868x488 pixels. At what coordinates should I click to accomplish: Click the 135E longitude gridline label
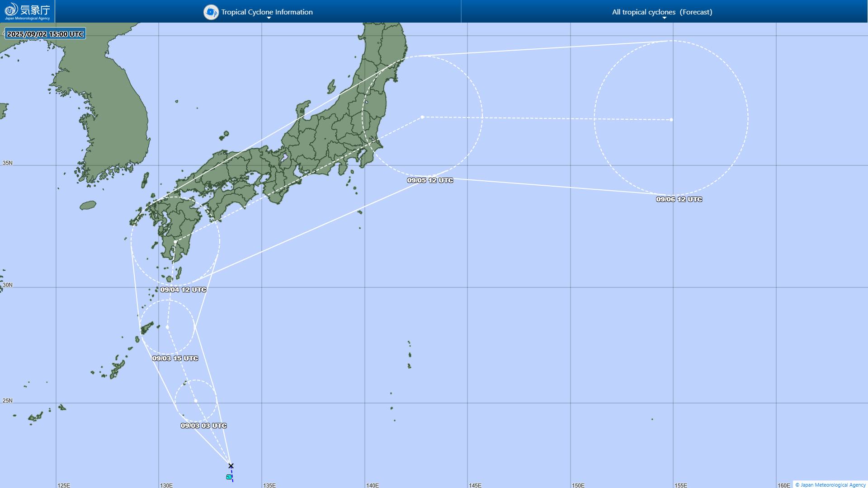[270, 484]
